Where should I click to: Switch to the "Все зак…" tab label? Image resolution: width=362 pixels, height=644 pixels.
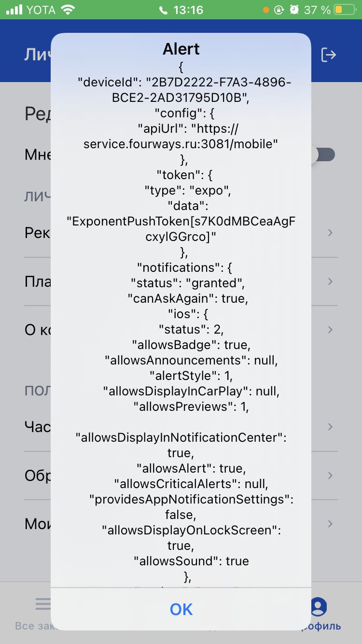click(33, 626)
